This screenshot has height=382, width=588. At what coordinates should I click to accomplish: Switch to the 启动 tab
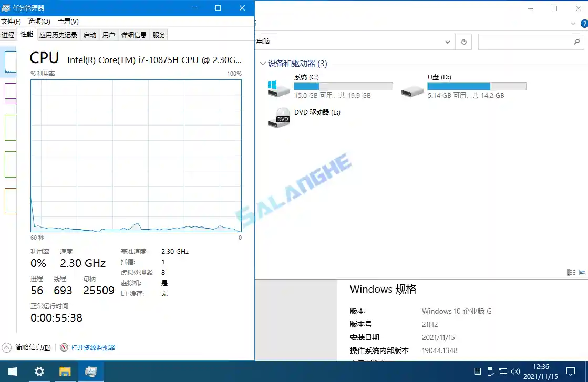tap(89, 35)
